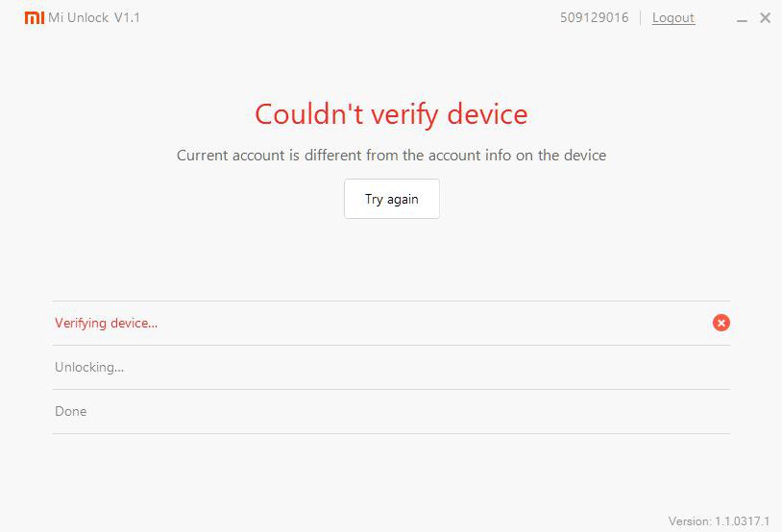This screenshot has height=532, width=782.
Task: Click the V1.1 label in title bar
Action: coord(127,17)
